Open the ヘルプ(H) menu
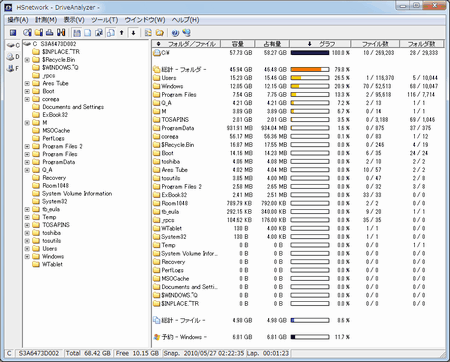 point(185,20)
